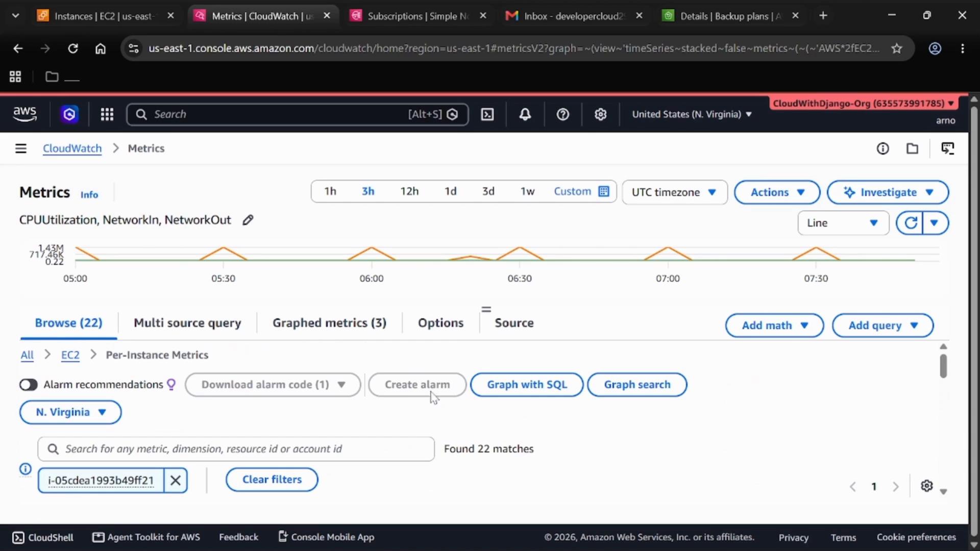The height and width of the screenshot is (551, 980).
Task: Open console settings gear in top bar
Action: pos(600,114)
